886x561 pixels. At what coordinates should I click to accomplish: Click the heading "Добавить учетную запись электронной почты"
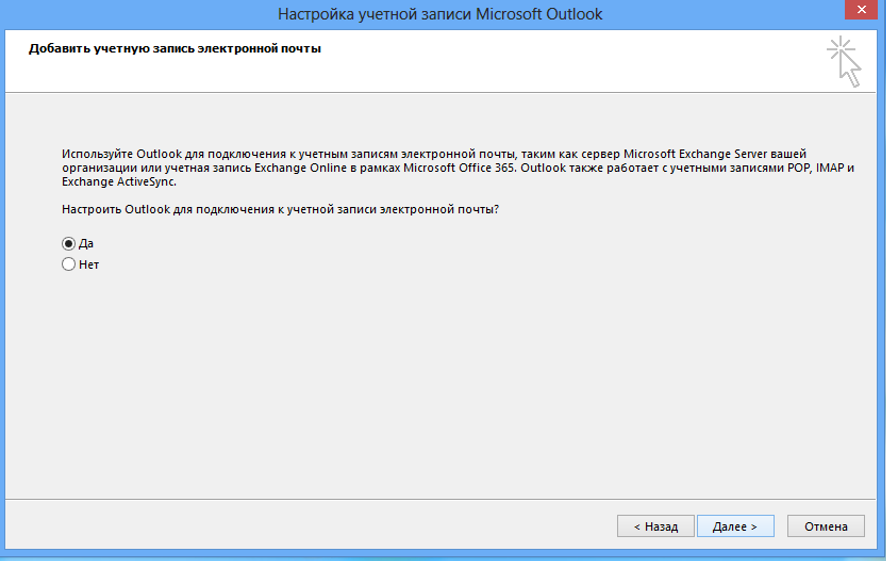[175, 48]
